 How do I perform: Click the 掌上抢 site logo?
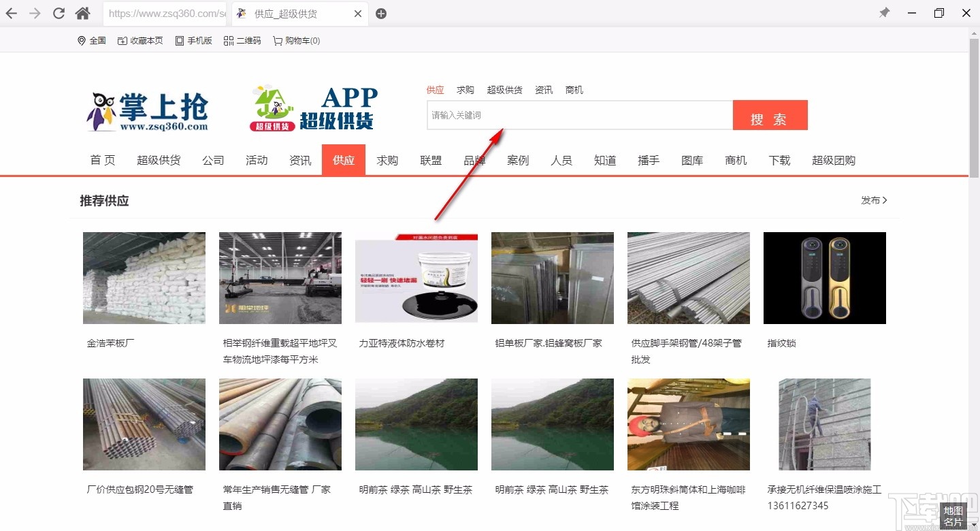148,108
